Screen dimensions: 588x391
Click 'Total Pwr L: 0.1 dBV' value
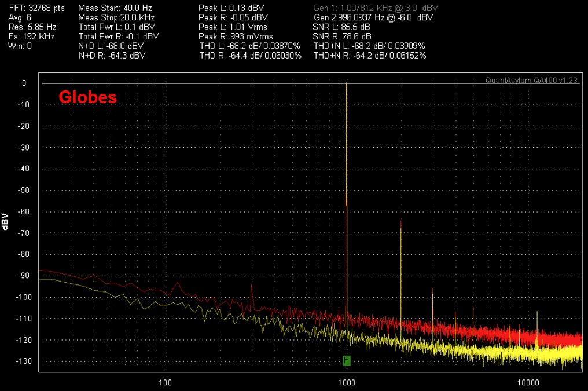pos(117,27)
